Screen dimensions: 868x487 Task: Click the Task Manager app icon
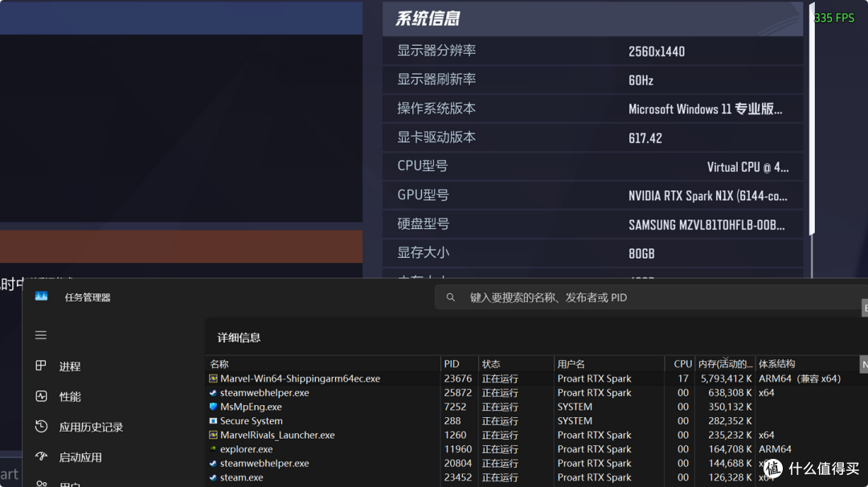click(42, 297)
